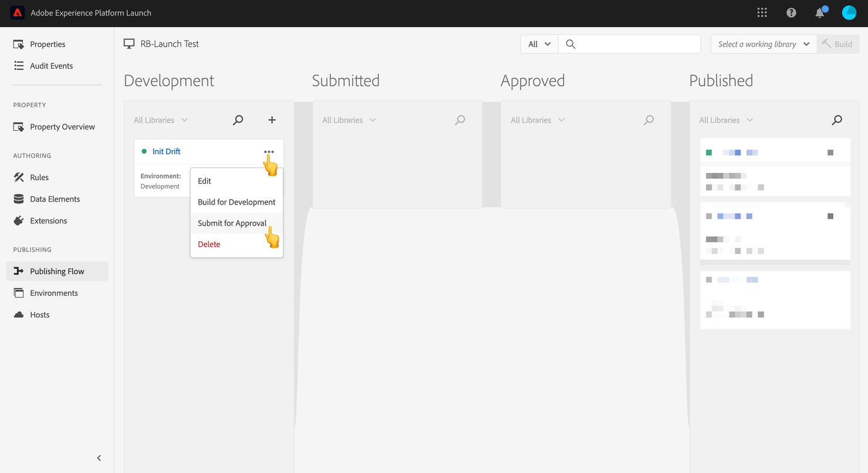Image resolution: width=868 pixels, height=473 pixels.
Task: Expand Submitted All Libraries filter
Action: tap(349, 120)
